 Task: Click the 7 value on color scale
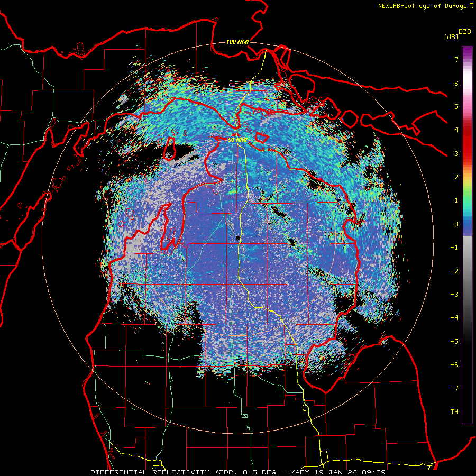pos(456,59)
